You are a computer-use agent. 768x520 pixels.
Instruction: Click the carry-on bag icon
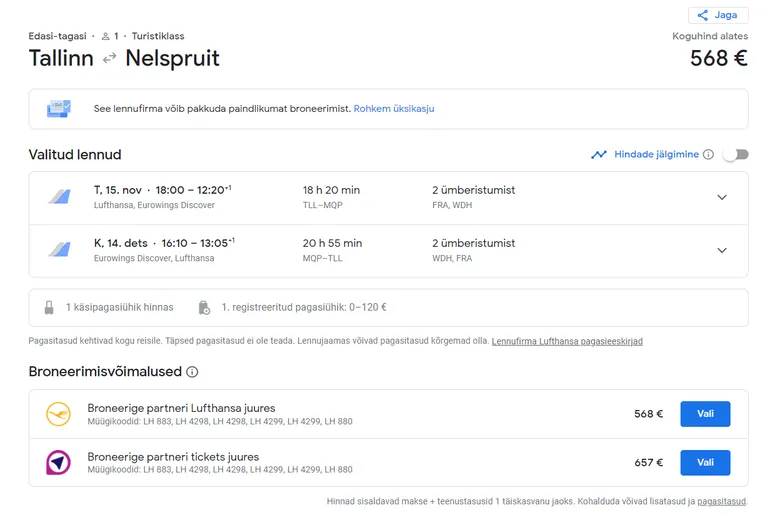click(49, 307)
